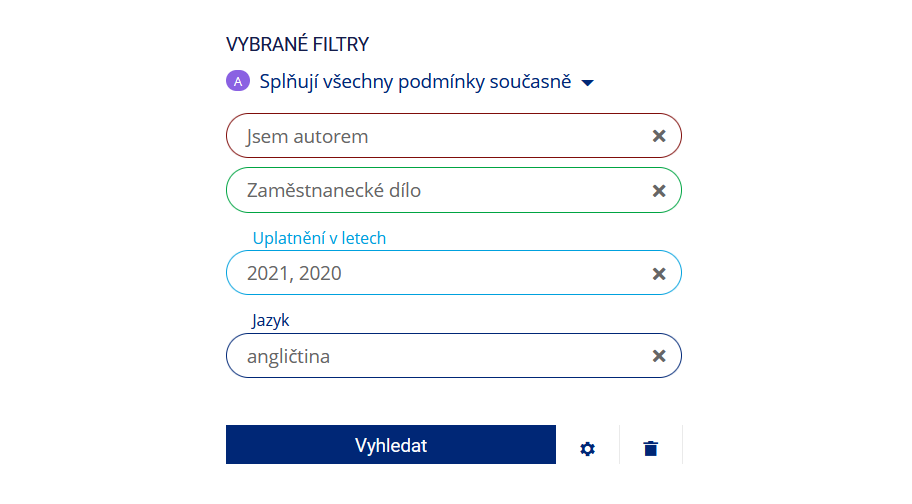Click the Vybrané filtry heading
The image size is (912, 504).
click(297, 44)
